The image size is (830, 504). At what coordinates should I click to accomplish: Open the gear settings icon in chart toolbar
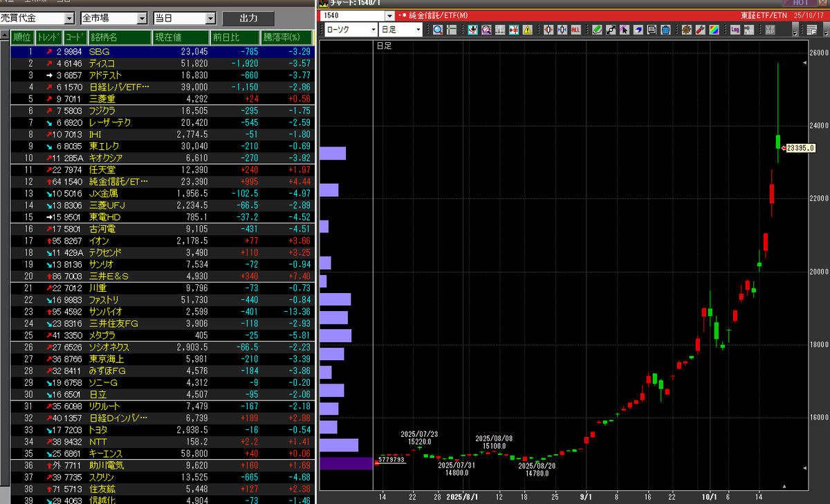686,30
